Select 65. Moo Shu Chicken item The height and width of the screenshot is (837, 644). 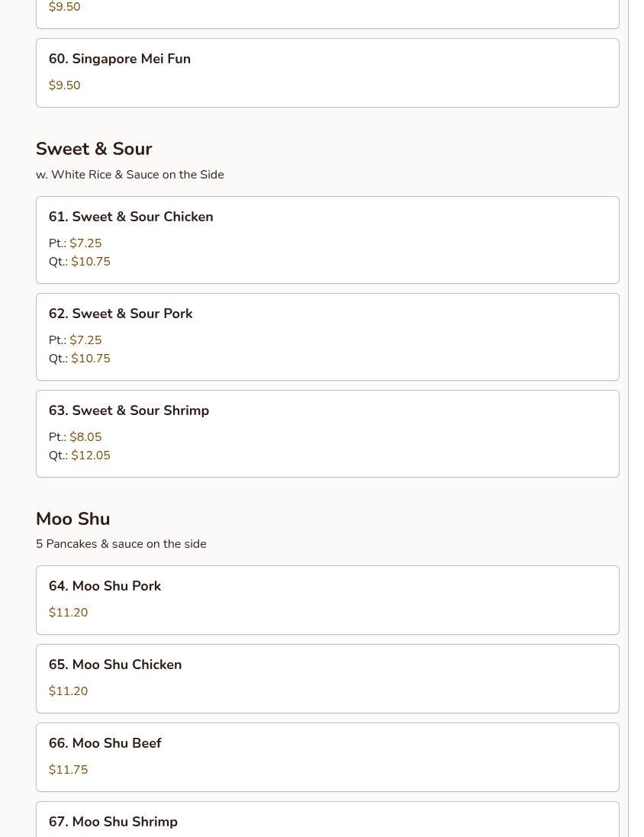click(327, 678)
